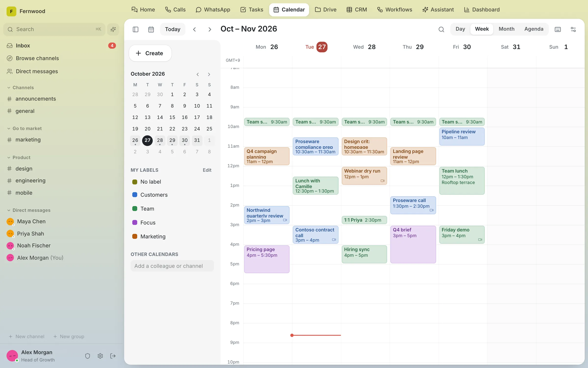Toggle the Customers label color
This screenshot has height=368, width=588.
135,195
